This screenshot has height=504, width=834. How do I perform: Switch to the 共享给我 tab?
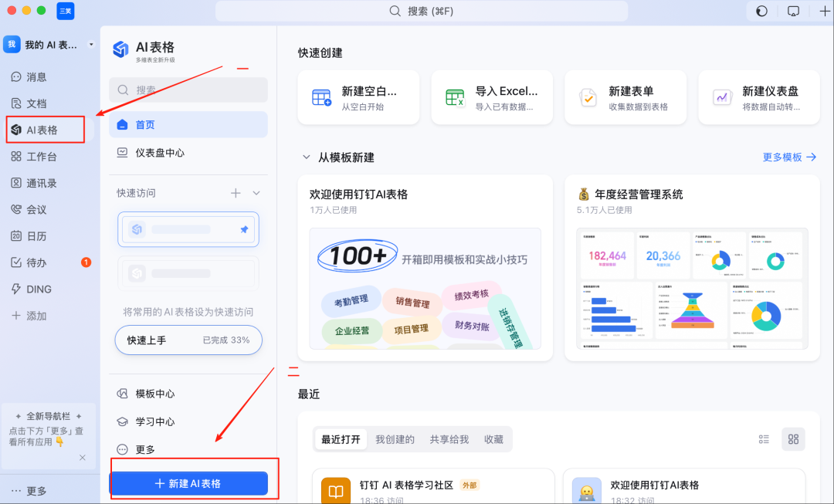point(449,439)
